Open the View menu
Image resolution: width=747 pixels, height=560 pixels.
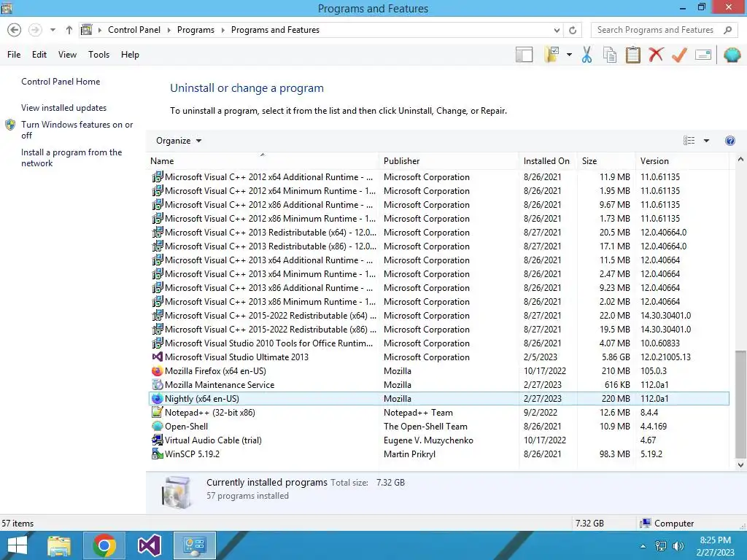[67, 55]
